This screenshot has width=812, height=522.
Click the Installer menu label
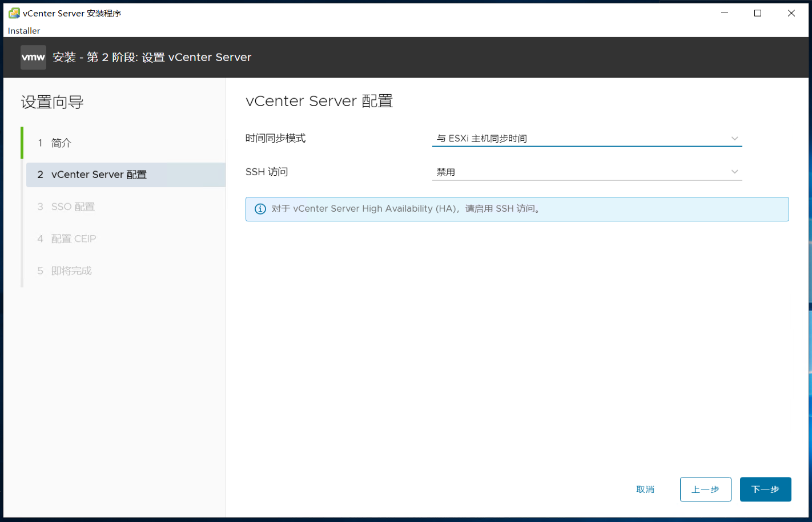pyautogui.click(x=23, y=30)
